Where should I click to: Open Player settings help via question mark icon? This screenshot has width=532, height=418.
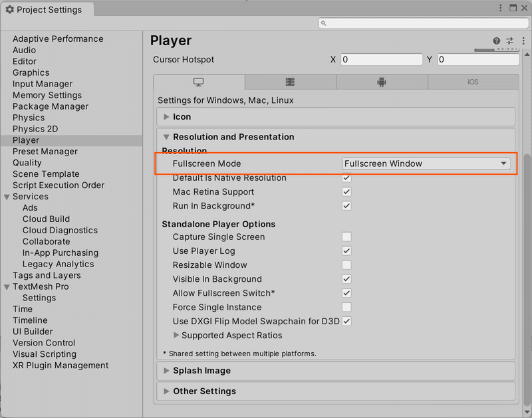(496, 41)
